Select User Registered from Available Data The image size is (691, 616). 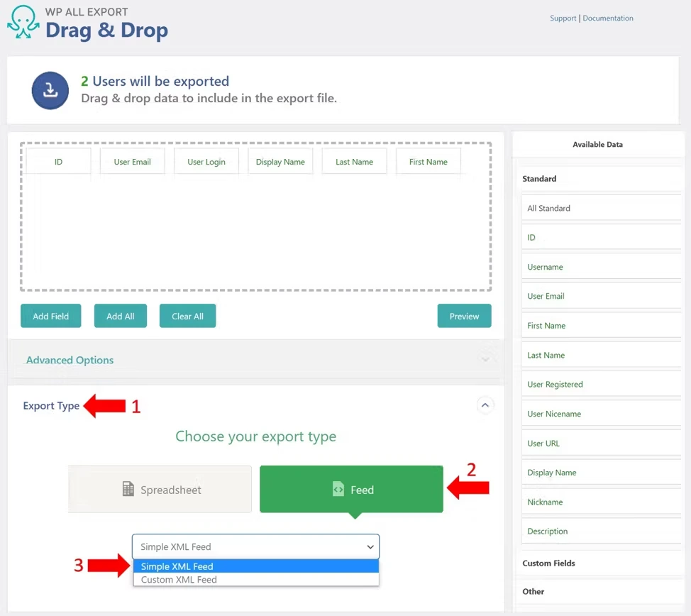[x=555, y=385]
